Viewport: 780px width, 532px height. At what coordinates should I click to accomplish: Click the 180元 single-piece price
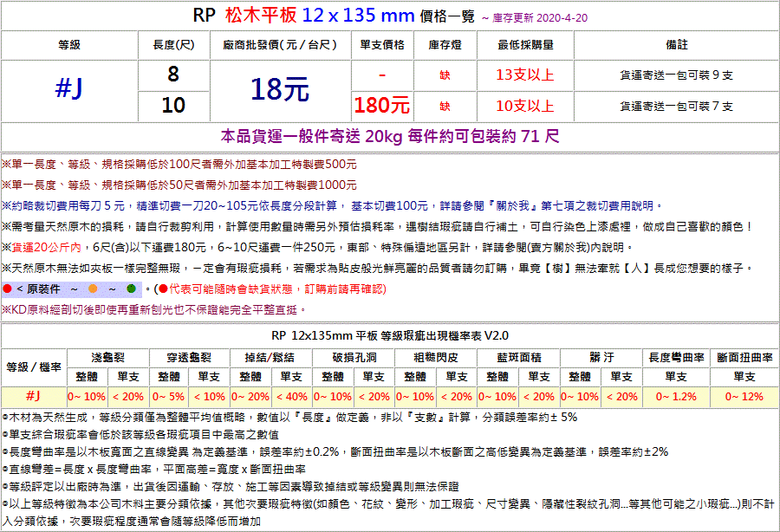point(382,106)
